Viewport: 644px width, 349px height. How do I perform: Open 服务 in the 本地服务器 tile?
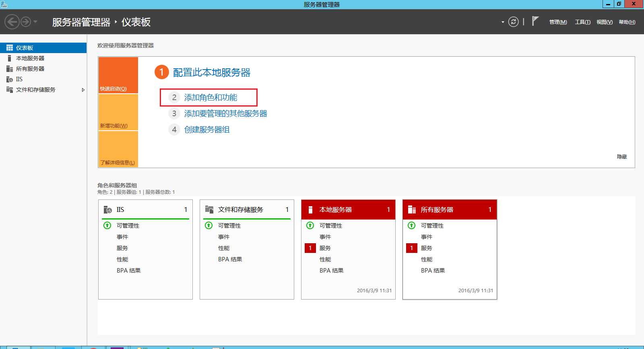pos(325,248)
